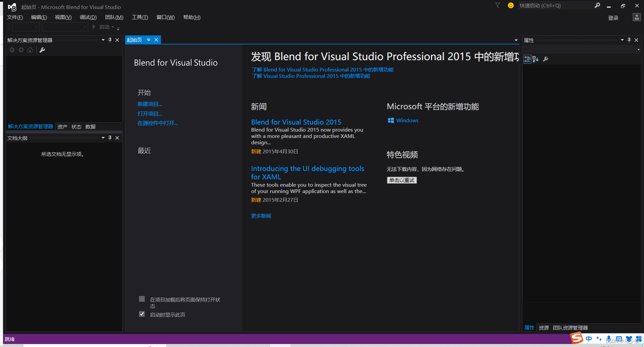The width and height of the screenshot is (644, 347).
Task: Open Properties panel window position dropdown
Action: (x=622, y=40)
